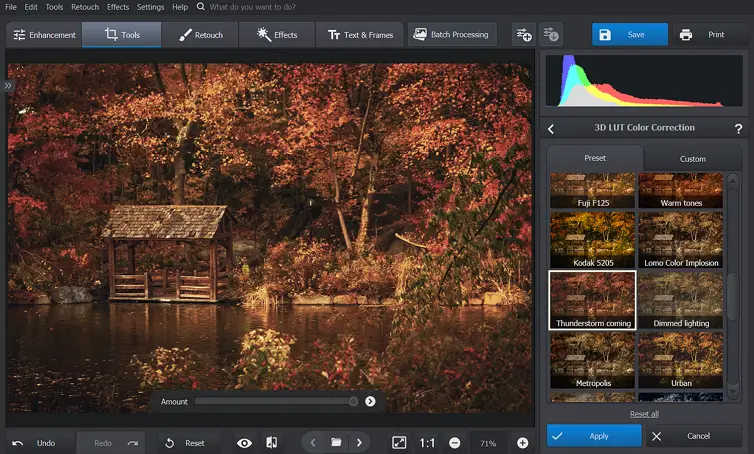Viewport: 754px width, 454px height.
Task: Open Batch Processing
Action: (x=452, y=34)
